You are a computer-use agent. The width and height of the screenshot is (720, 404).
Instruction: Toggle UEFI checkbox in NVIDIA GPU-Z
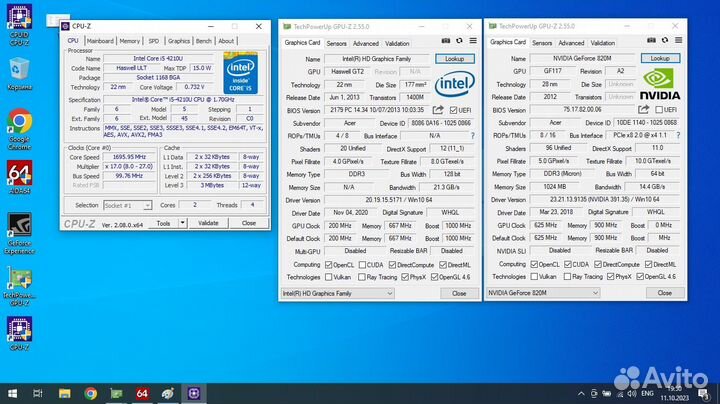659,110
